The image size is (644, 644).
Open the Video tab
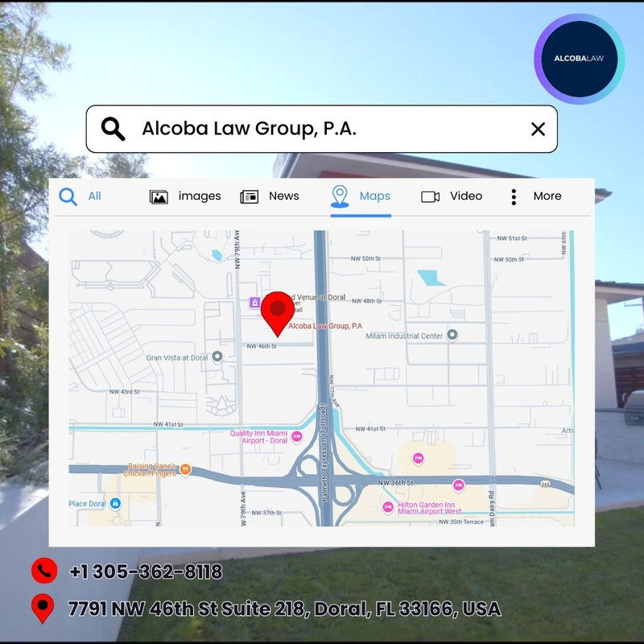466,196
